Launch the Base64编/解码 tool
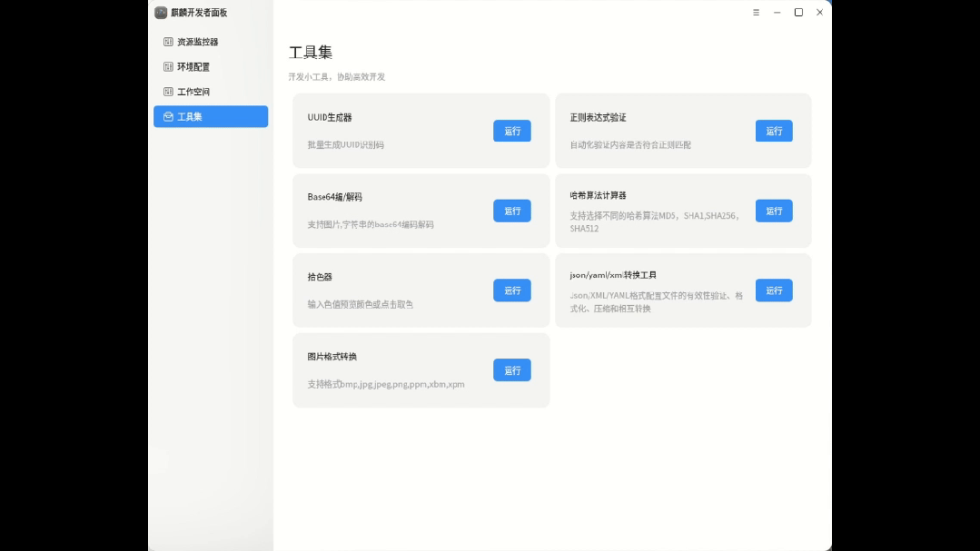The width and height of the screenshot is (980, 551). [512, 211]
